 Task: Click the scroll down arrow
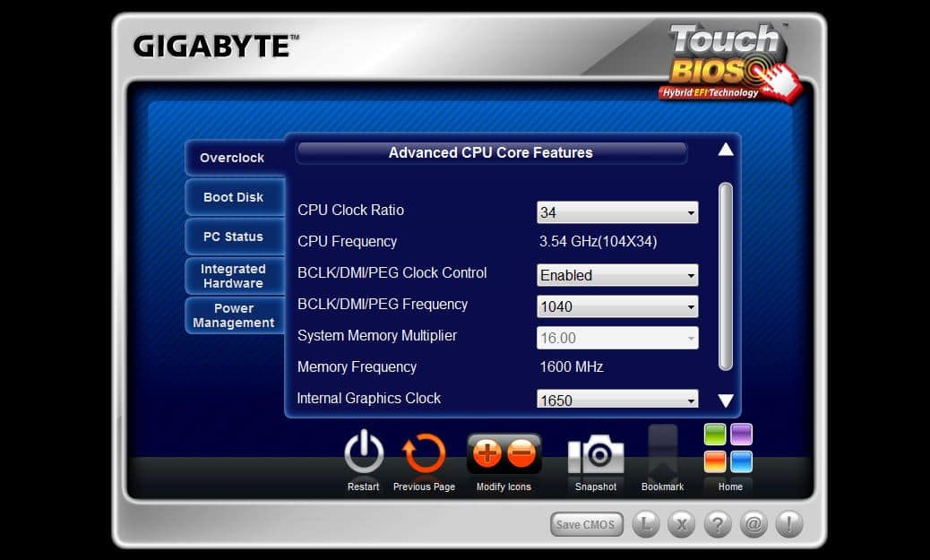(x=726, y=401)
